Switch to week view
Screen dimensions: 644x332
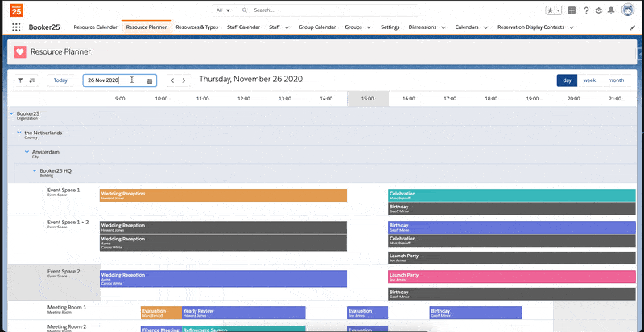tap(589, 80)
